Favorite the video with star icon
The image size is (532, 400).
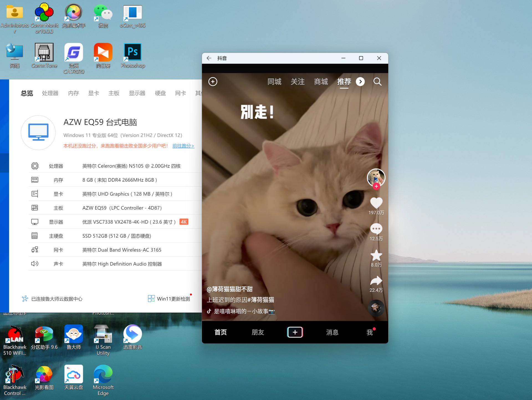[x=376, y=255]
